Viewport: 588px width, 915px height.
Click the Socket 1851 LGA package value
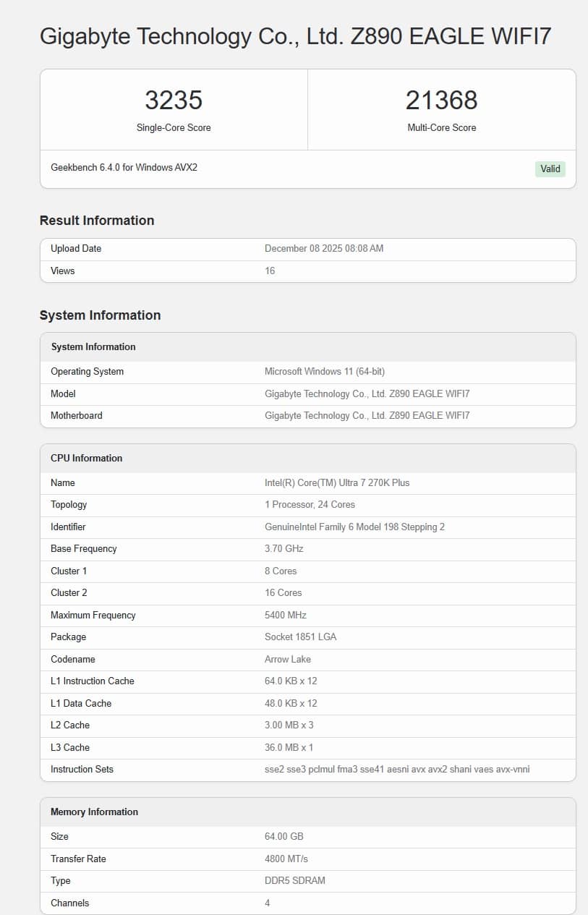coord(300,637)
